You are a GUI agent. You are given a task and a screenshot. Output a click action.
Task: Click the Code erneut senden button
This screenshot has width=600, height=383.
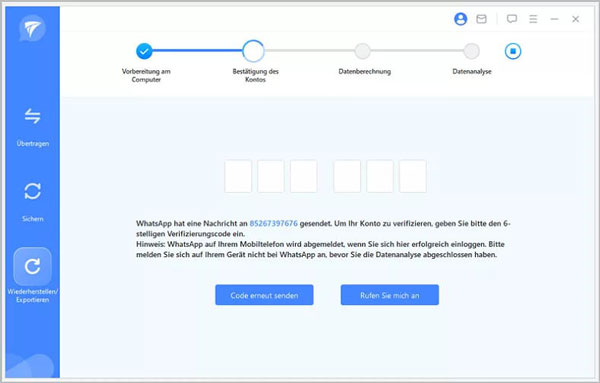point(264,295)
